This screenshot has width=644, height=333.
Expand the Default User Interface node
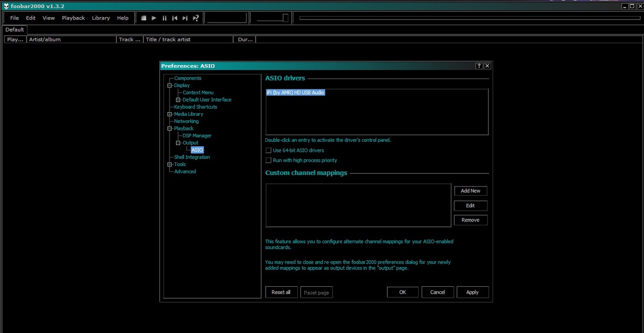178,100
